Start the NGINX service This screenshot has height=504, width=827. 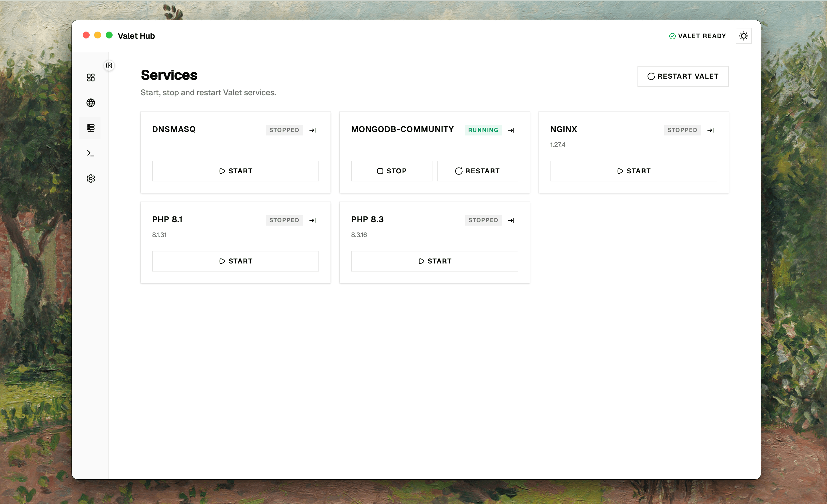pyautogui.click(x=634, y=171)
